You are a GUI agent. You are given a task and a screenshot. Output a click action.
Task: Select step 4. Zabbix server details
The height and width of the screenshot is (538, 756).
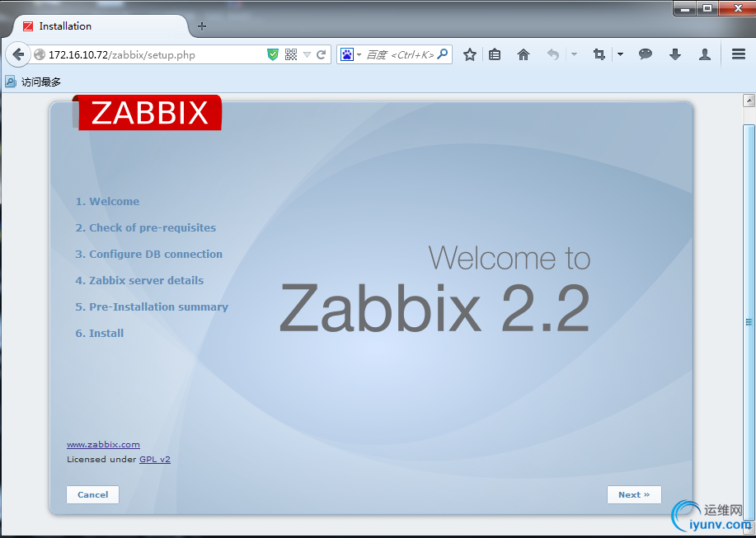click(x=139, y=280)
